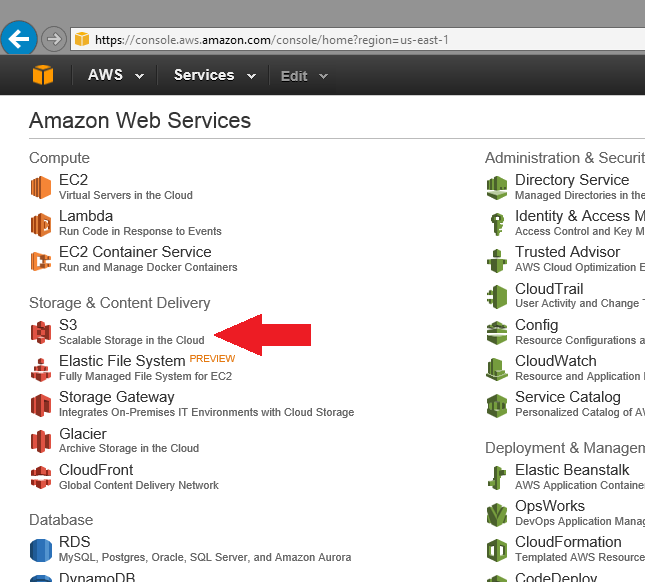Open the AWS dropdown menu

[x=116, y=75]
